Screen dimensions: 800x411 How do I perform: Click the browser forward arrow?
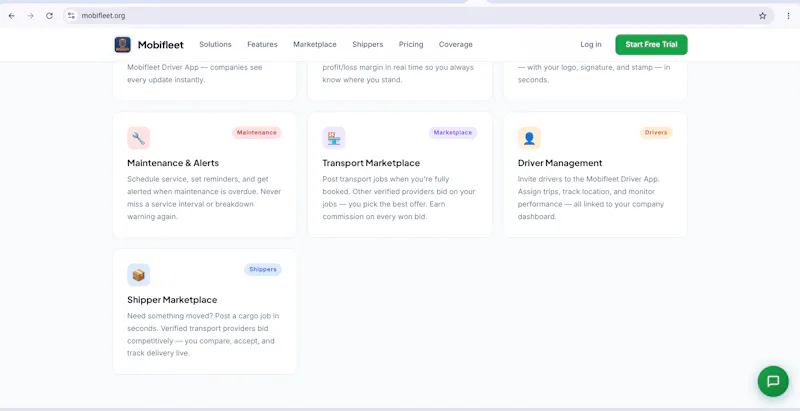coord(31,16)
